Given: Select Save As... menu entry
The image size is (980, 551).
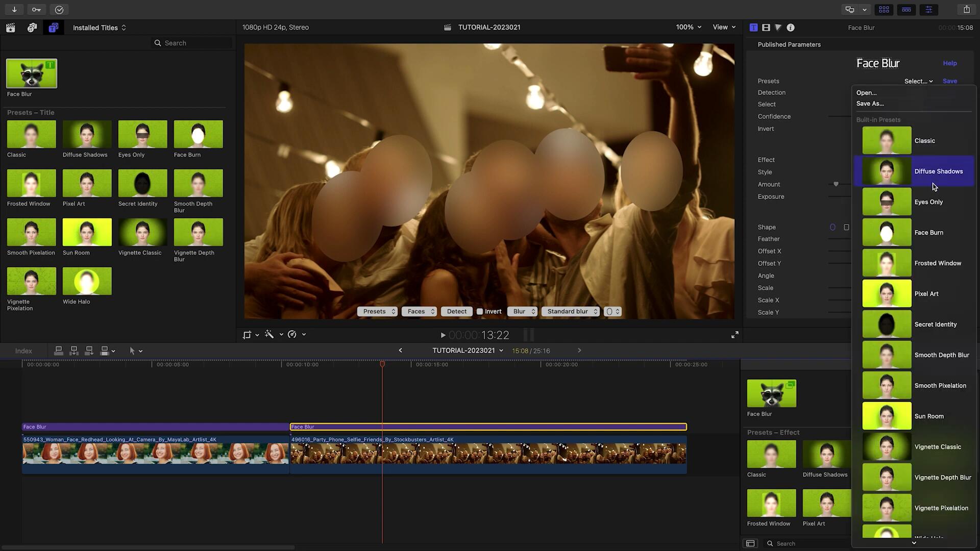Looking at the screenshot, I should click(870, 104).
